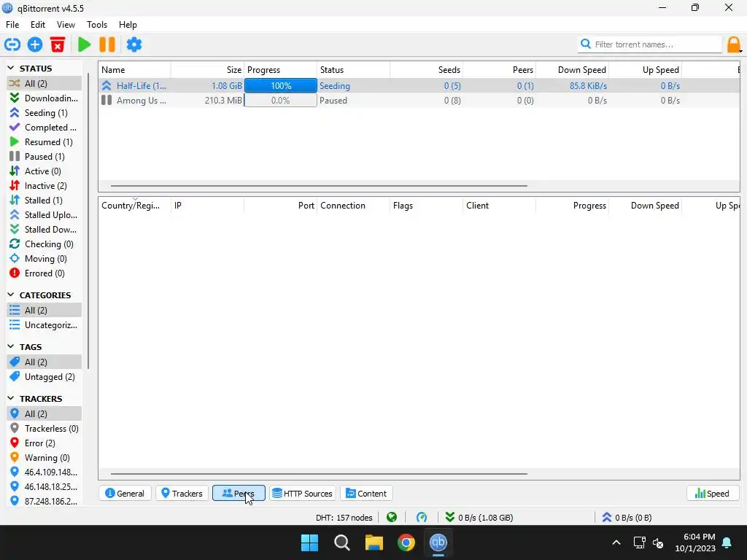
Task: Switch to the Peers tab
Action: [x=239, y=494]
